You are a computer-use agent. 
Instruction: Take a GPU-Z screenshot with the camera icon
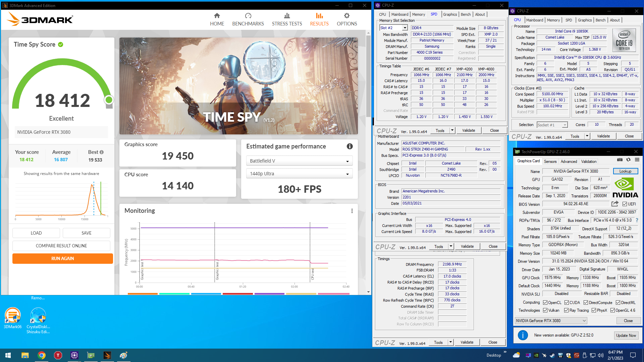pyautogui.click(x=620, y=160)
